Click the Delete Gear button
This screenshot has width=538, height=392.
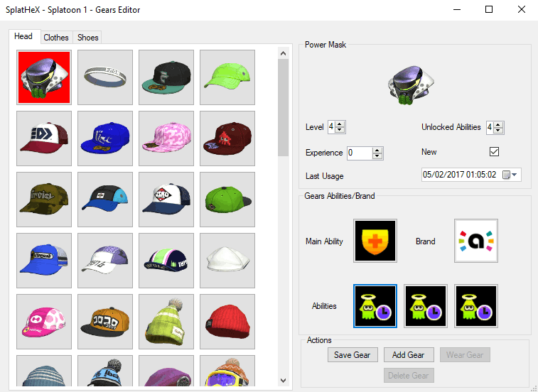(409, 375)
